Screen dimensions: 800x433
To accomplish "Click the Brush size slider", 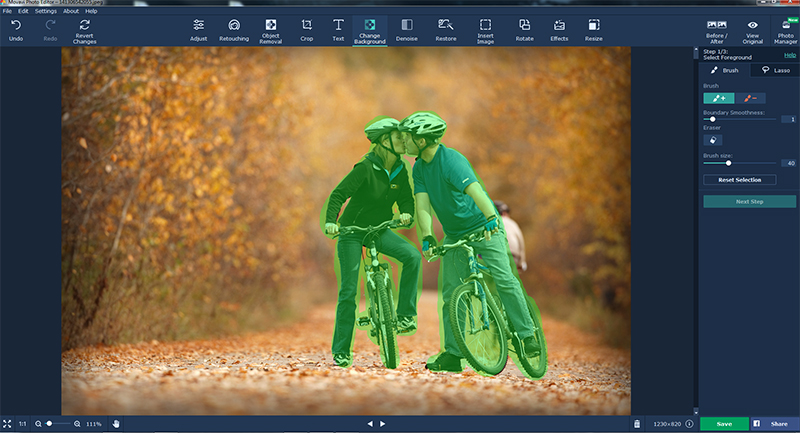I will click(x=729, y=162).
